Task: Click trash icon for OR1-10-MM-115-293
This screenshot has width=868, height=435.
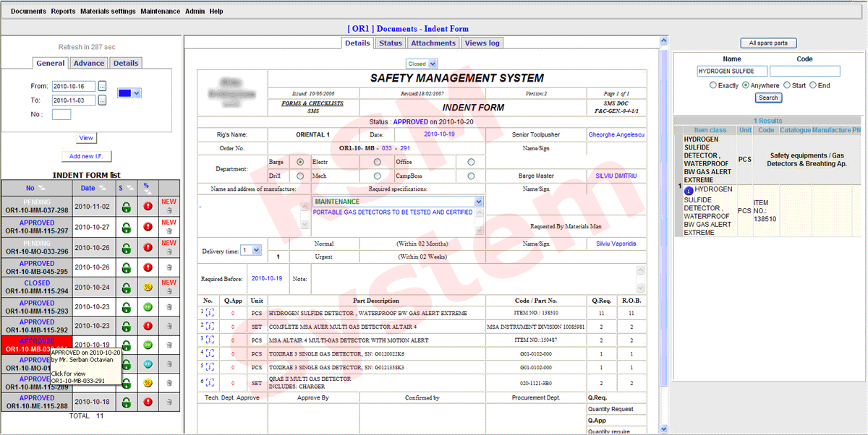Action: [x=169, y=306]
